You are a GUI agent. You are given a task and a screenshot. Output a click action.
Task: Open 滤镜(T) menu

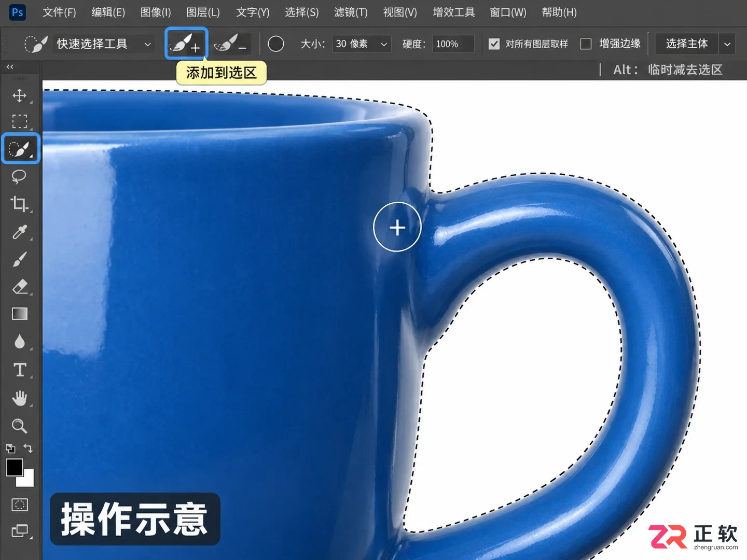(351, 12)
